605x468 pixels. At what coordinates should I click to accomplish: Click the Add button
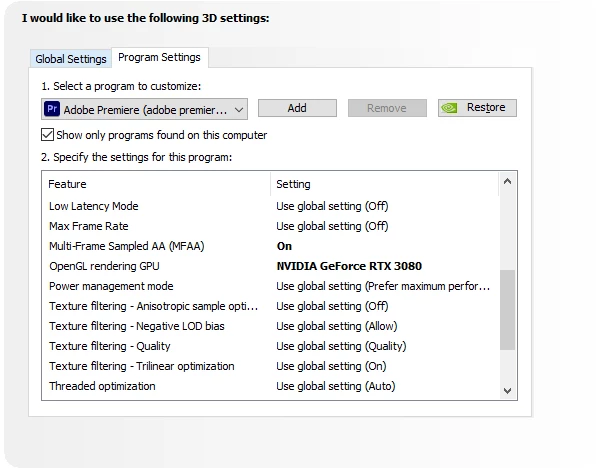[x=297, y=108]
